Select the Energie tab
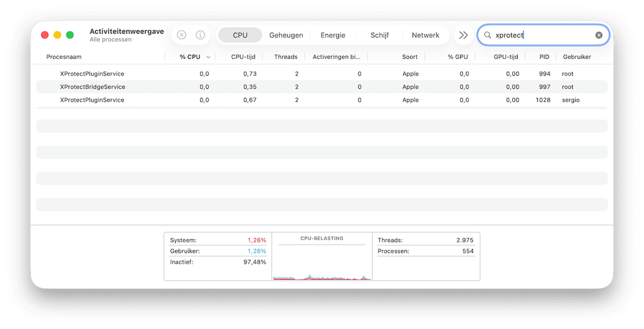644x329 pixels. pyautogui.click(x=333, y=35)
